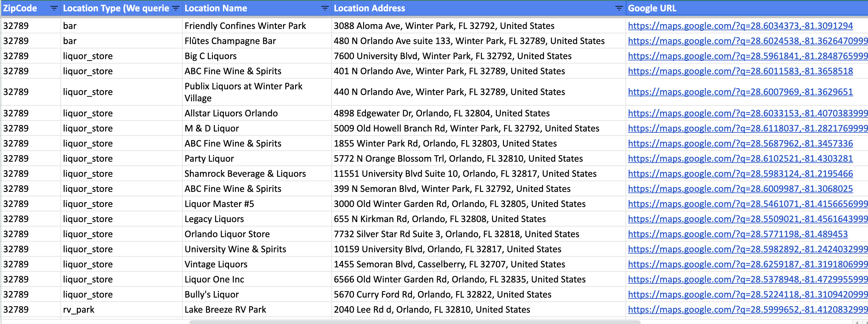Select the Vintage Liquors cell

click(x=257, y=265)
